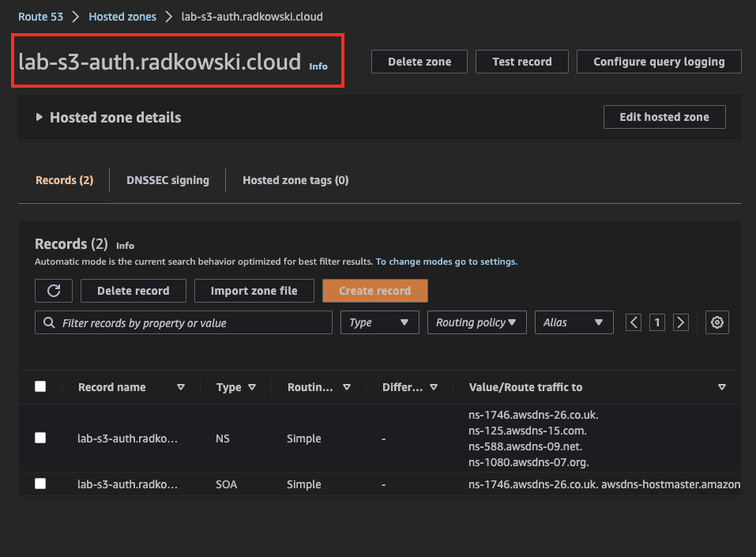Image resolution: width=756 pixels, height=557 pixels.
Task: Sort by Record name column arrow
Action: point(181,387)
